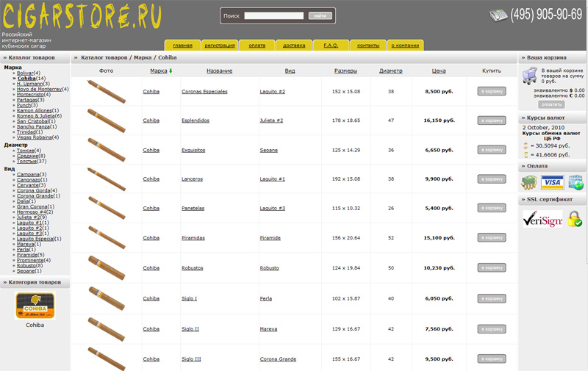Add Siglo II to cart
This screenshot has width=588, height=371.
(x=492, y=328)
